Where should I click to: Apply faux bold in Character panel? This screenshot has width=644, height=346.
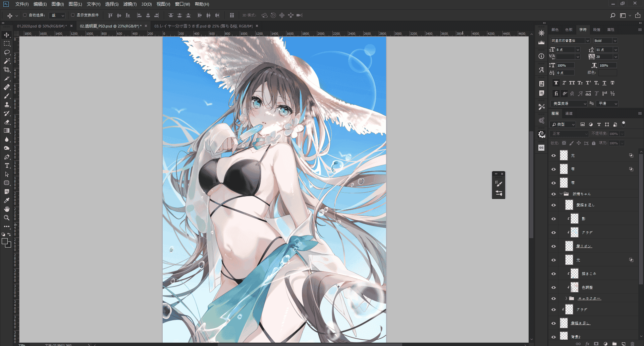(556, 83)
